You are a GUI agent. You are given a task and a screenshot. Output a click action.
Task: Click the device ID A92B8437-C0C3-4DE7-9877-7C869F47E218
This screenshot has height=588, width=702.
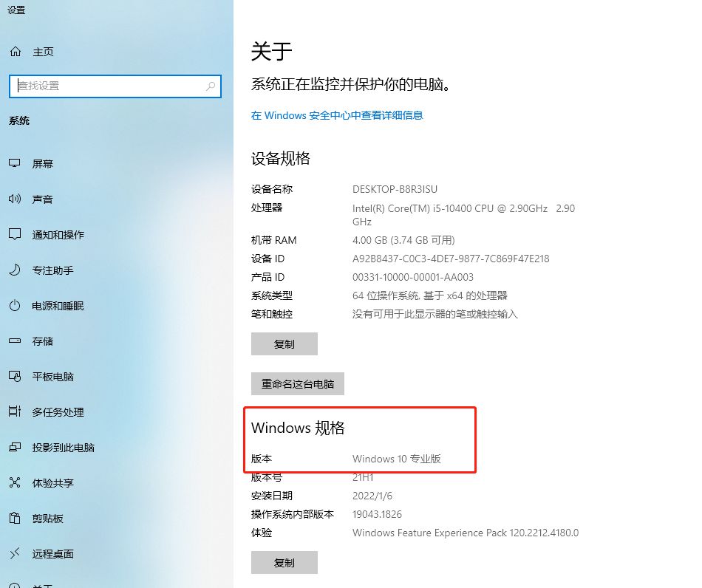[x=451, y=259]
